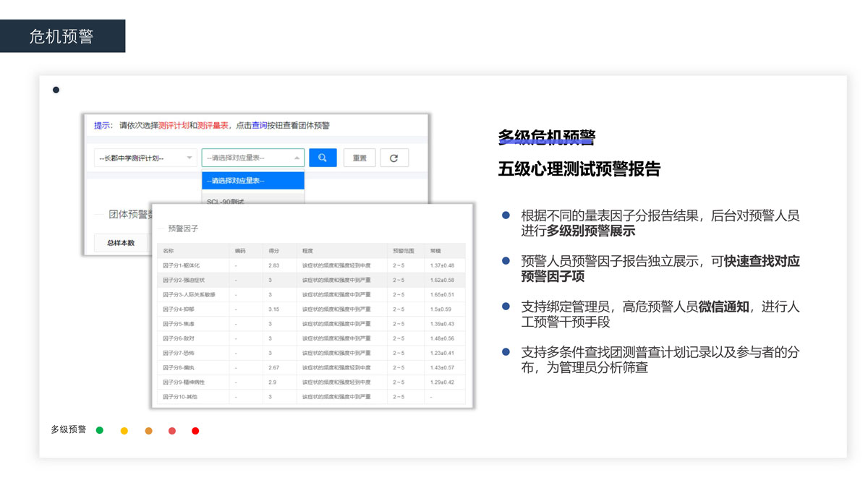The width and height of the screenshot is (868, 488).
Task: Click the norm value 1.39±0.43
Action: pyautogui.click(x=442, y=324)
